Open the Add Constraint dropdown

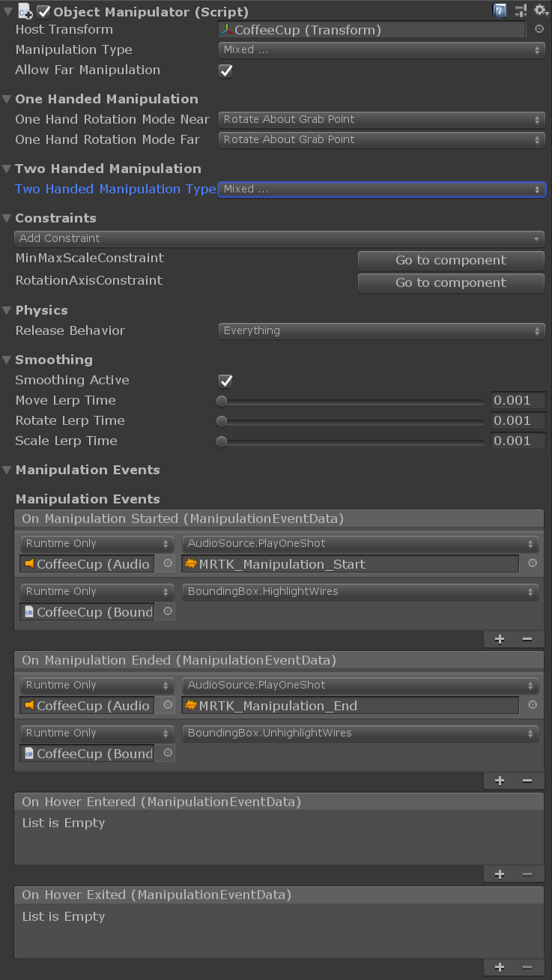click(x=279, y=239)
